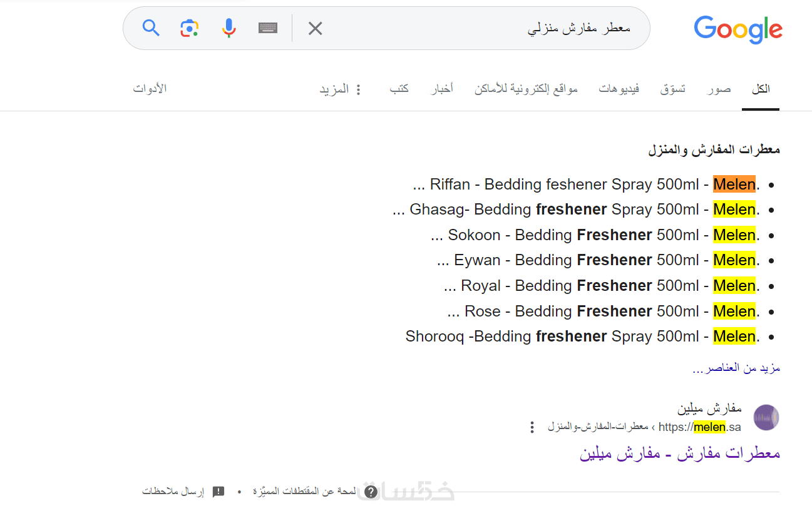Open the كتب books tab
The height and width of the screenshot is (511, 812).
[x=399, y=89]
